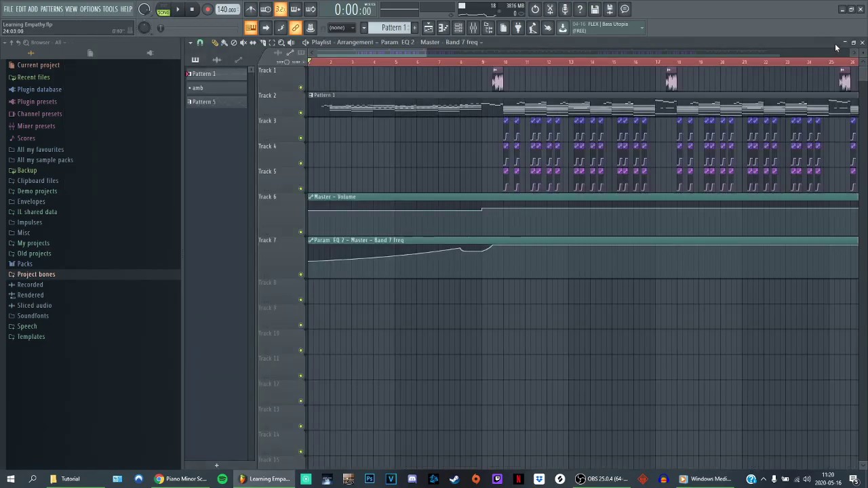Mute Track 6 using its green light
868x488 pixels.
pyautogui.click(x=301, y=232)
